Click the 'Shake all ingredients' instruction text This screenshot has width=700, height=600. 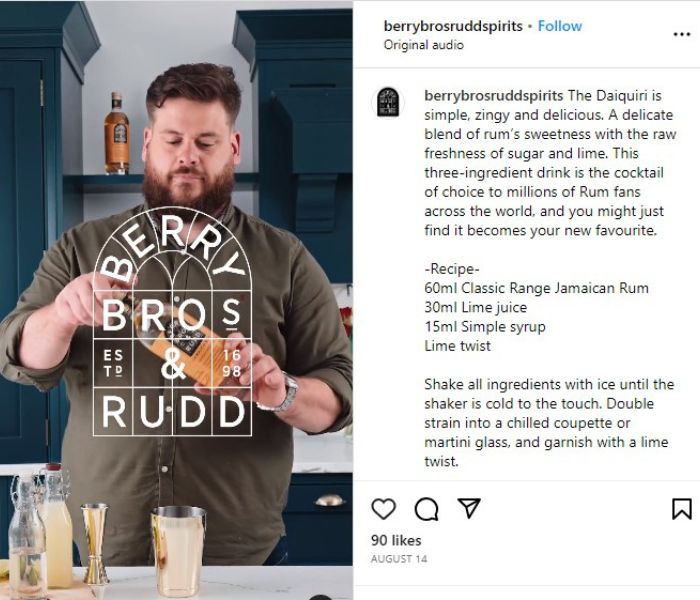(x=549, y=422)
